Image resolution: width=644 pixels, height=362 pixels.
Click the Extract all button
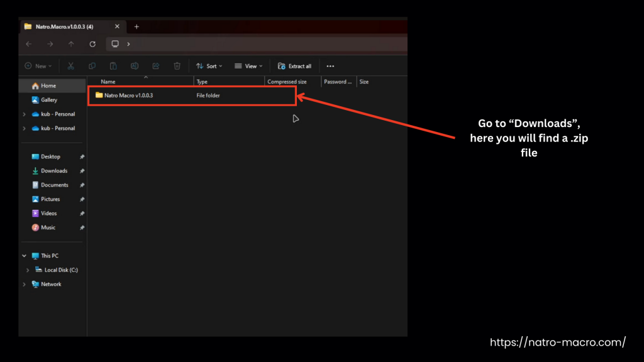(294, 66)
